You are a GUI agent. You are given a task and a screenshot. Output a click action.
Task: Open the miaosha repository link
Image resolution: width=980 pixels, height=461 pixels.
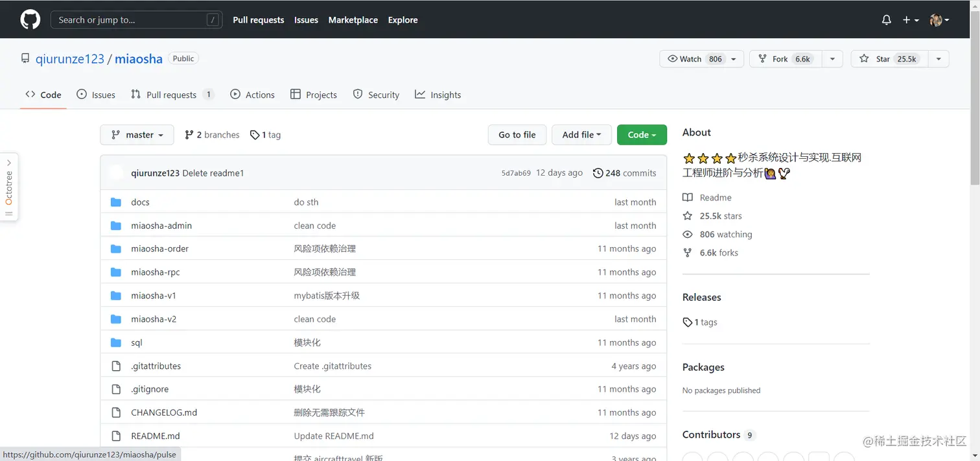(139, 58)
